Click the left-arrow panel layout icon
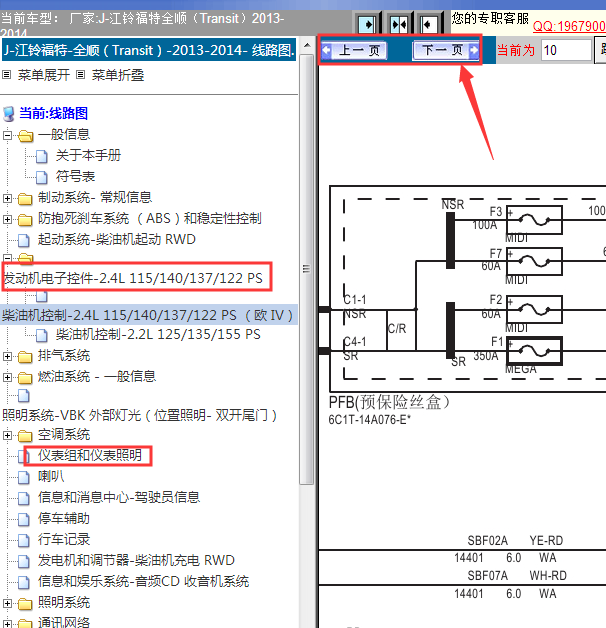The width and height of the screenshot is (606, 628). click(x=429, y=25)
